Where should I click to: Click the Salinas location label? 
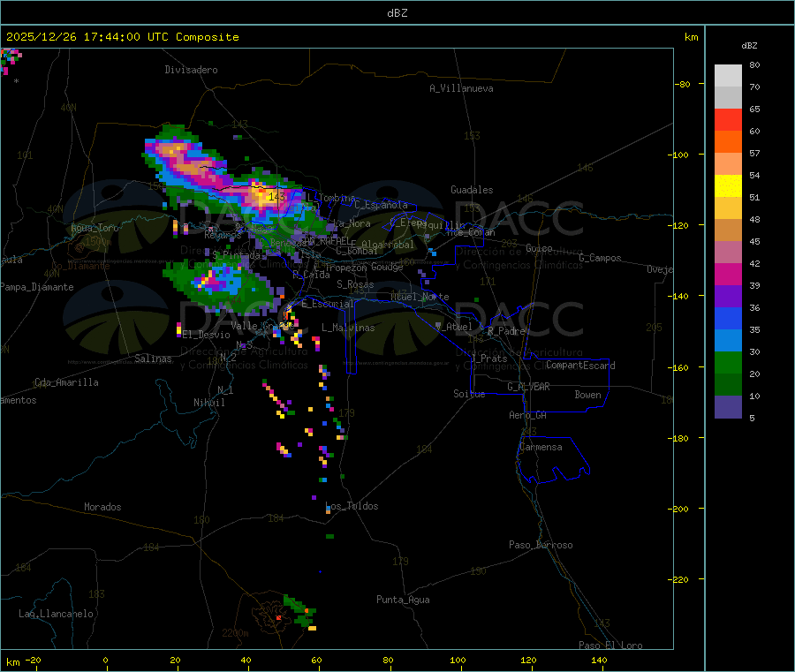point(153,359)
